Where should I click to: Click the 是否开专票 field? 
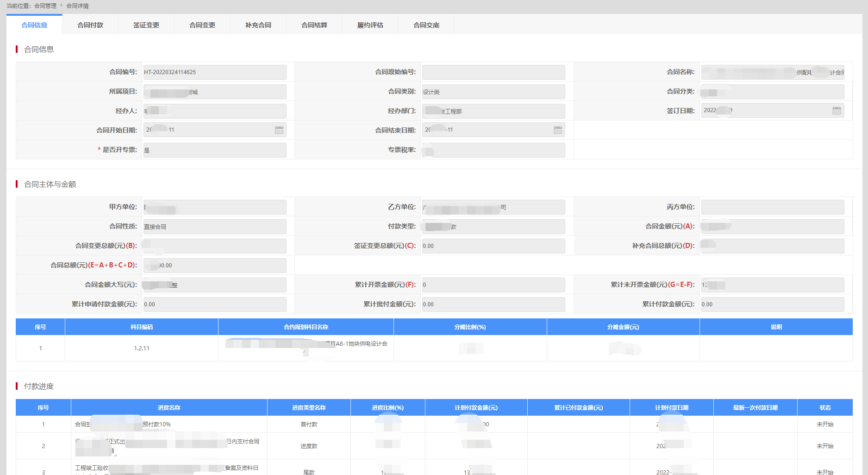click(x=215, y=150)
